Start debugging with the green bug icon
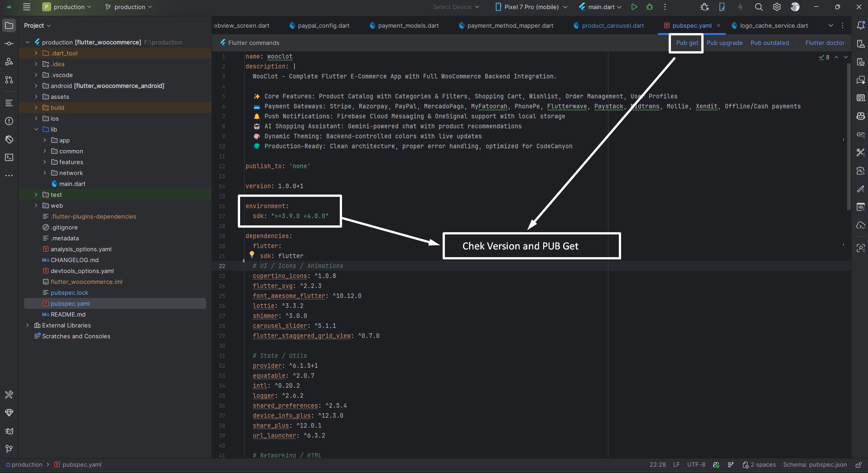 tap(650, 7)
